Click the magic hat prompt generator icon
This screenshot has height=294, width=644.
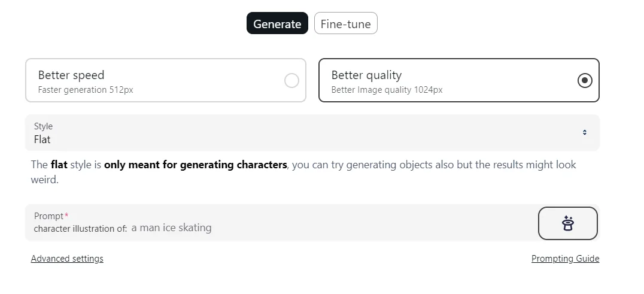(567, 223)
